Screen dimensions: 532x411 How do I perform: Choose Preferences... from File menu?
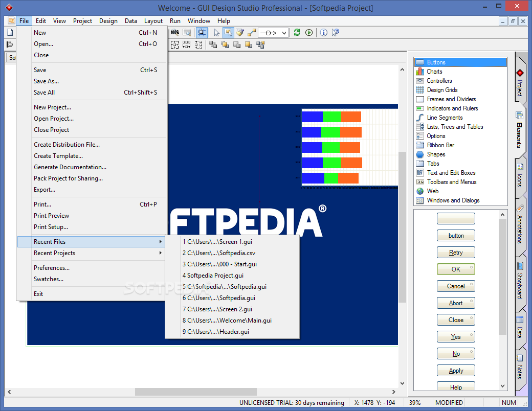pyautogui.click(x=91, y=268)
